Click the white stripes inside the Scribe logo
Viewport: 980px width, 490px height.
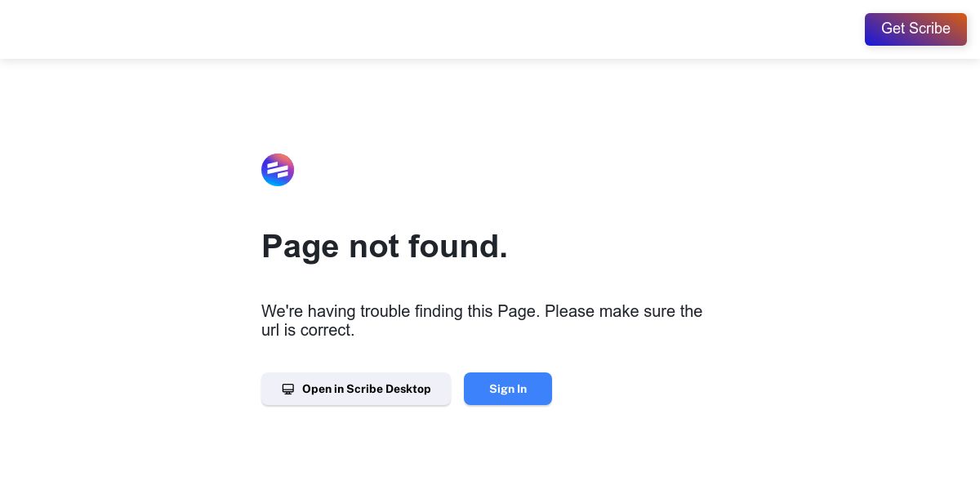point(278,170)
